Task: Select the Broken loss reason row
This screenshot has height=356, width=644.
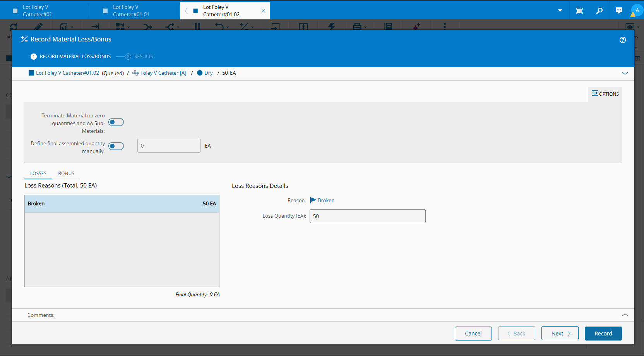Action: [122, 204]
